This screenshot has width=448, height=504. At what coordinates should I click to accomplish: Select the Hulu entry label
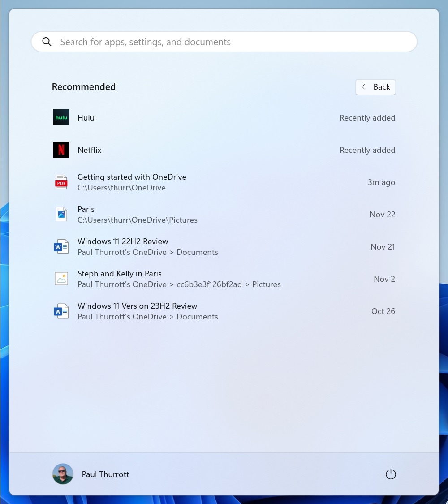tap(86, 118)
